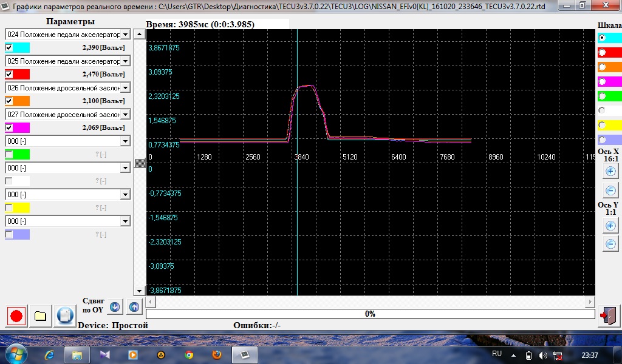Image resolution: width=622 pixels, height=364 pixels.
Task: Expand the 024 accelerator pedal parameter dropdown
Action: [x=125, y=35]
